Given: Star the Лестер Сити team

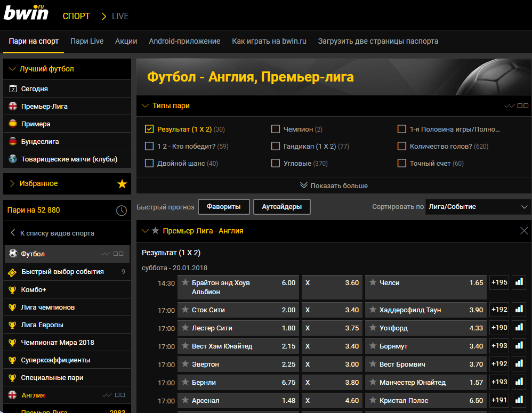Looking at the screenshot, I should [x=185, y=328].
